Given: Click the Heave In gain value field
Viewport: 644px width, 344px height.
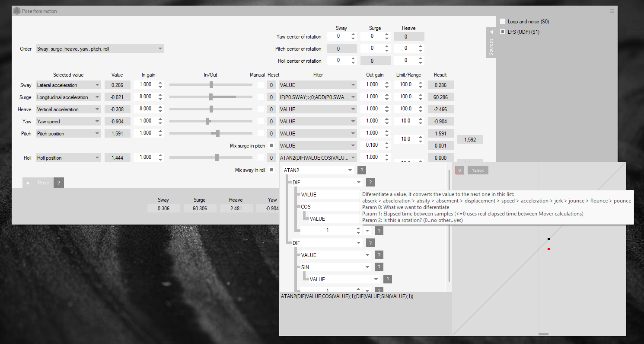Looking at the screenshot, I should tap(145, 109).
